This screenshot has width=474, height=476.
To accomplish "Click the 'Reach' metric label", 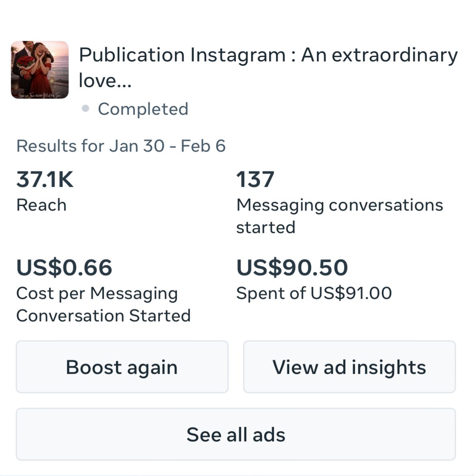I will coord(41,205).
